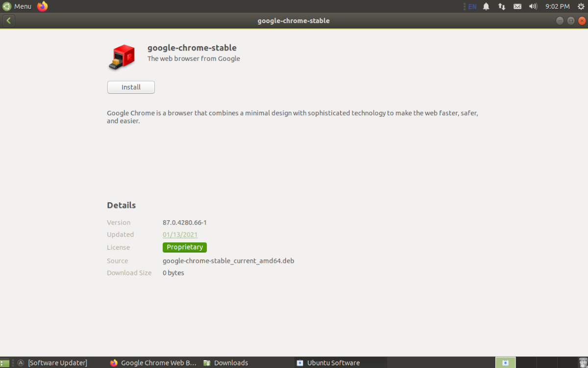Click the Details heading
The width and height of the screenshot is (588, 368).
click(122, 205)
